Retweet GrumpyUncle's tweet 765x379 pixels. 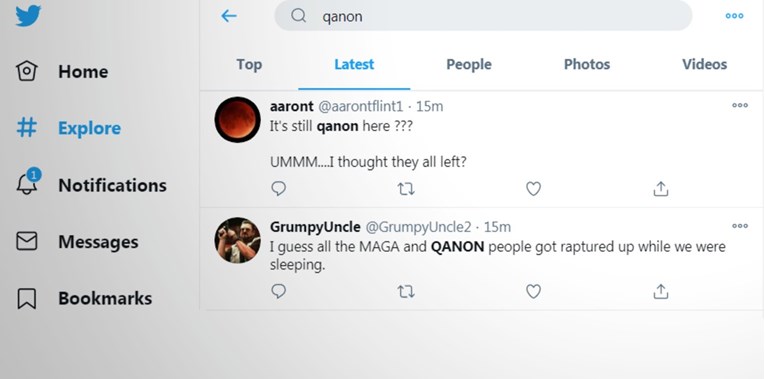pos(406,292)
